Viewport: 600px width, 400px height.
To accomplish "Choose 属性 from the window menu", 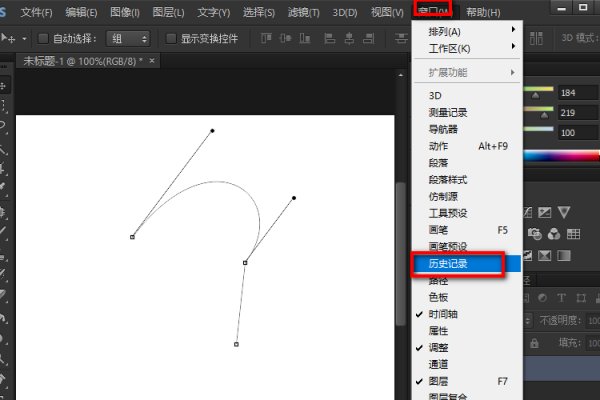I will pos(468,331).
